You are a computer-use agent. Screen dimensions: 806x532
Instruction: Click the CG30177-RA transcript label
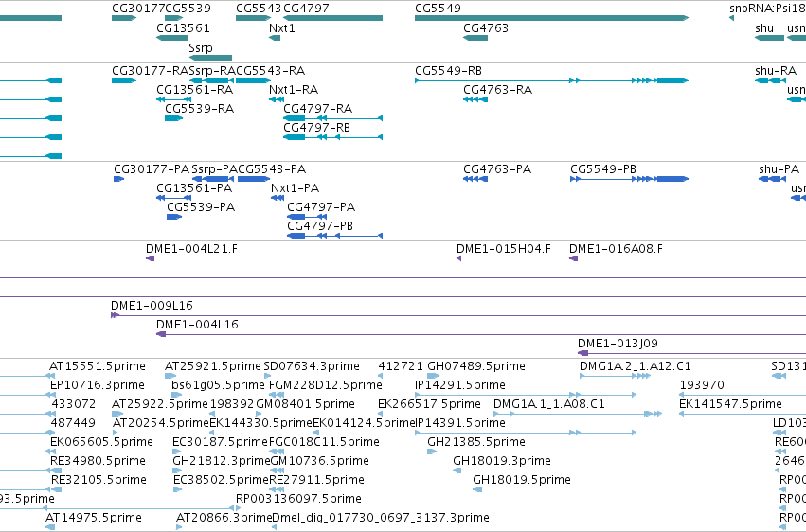tap(151, 70)
